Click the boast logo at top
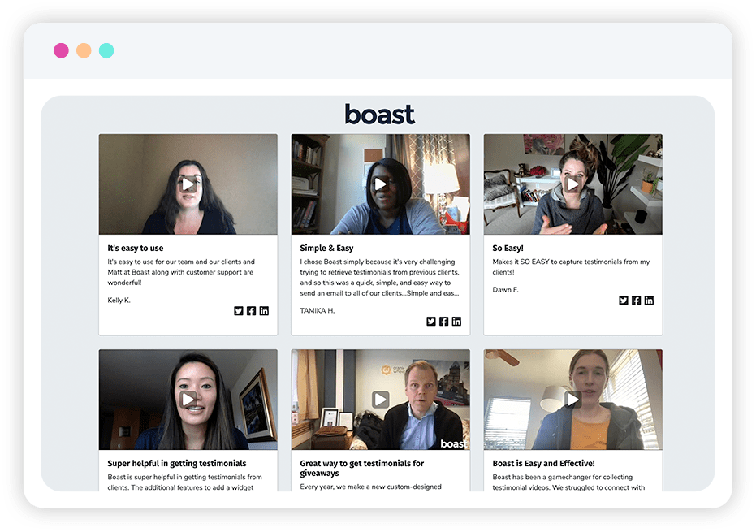 380,115
